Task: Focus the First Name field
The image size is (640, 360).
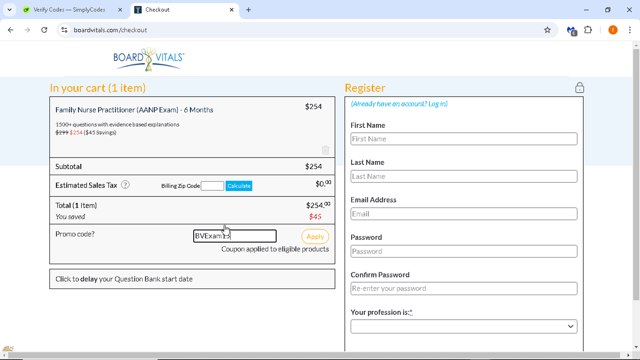Action: pyautogui.click(x=464, y=139)
